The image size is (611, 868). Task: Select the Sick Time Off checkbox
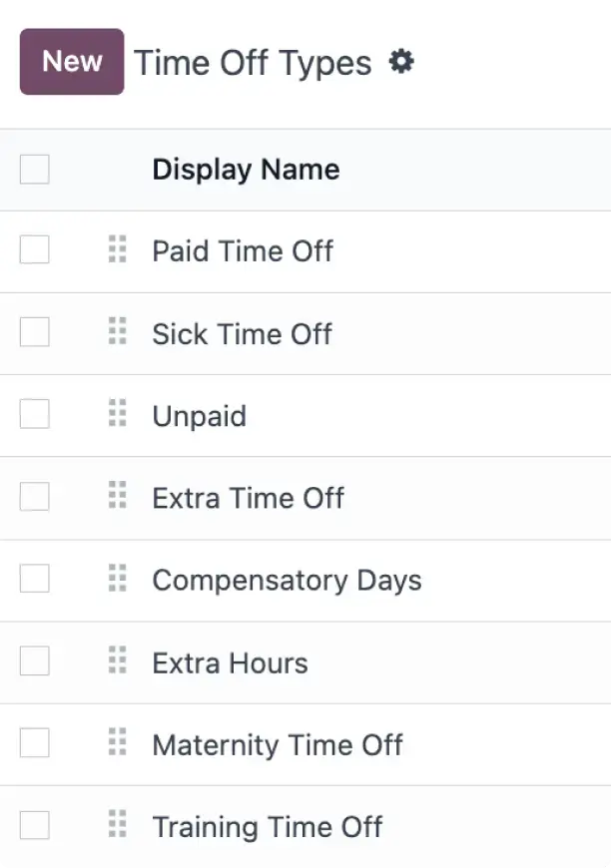pos(34,333)
